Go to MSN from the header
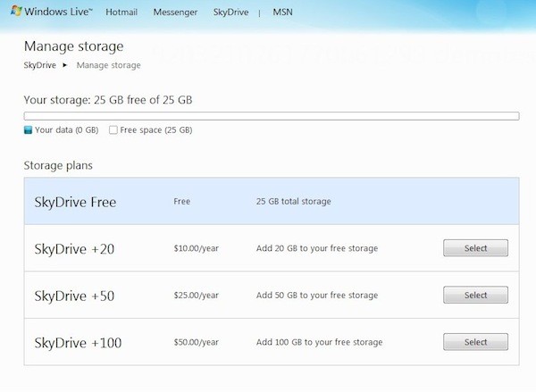536x392 pixels. tap(282, 12)
